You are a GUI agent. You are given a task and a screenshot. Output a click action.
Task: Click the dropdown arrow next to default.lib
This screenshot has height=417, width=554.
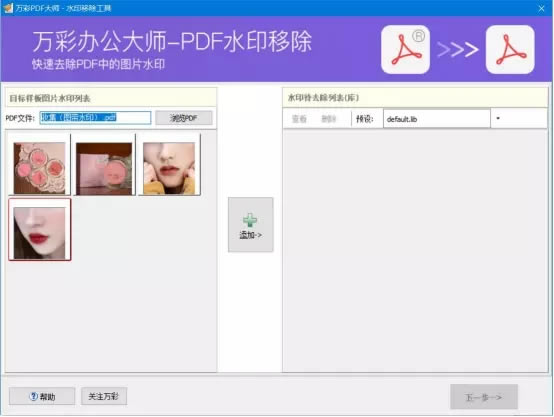(498, 118)
